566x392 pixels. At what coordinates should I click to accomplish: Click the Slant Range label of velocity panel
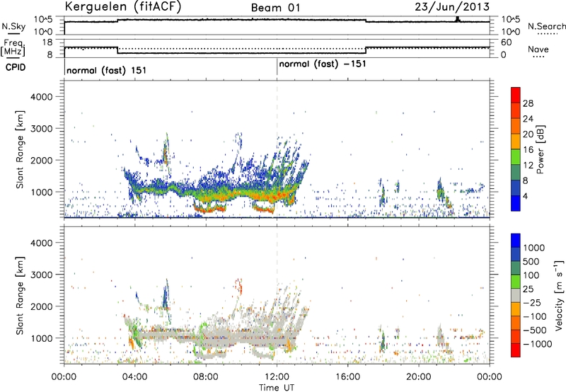coord(20,295)
